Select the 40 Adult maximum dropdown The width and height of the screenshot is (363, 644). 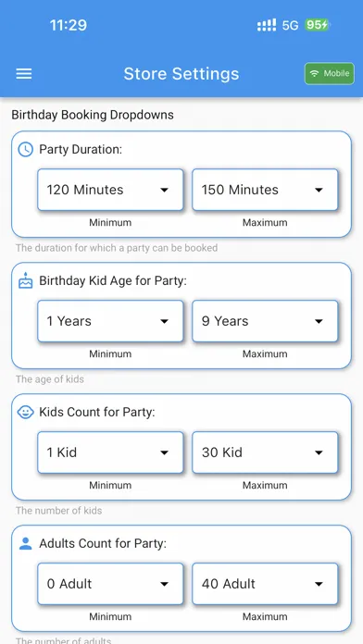[265, 584]
